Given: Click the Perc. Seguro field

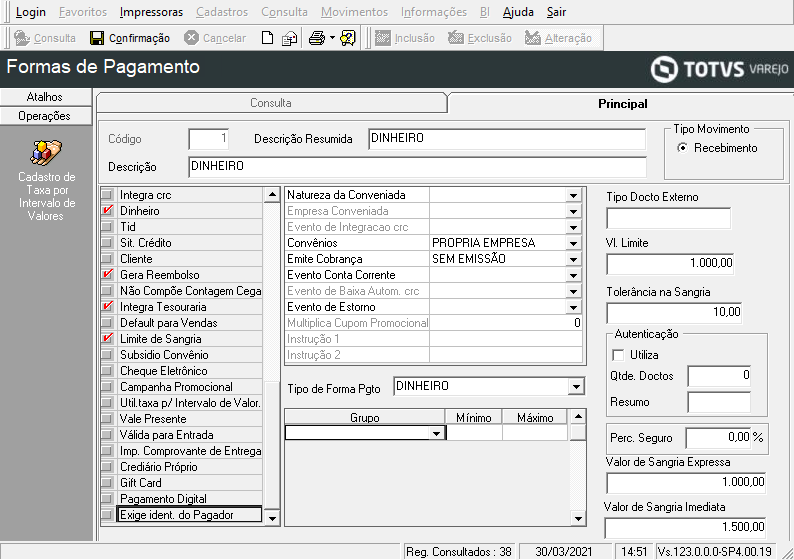Looking at the screenshot, I should [x=718, y=437].
